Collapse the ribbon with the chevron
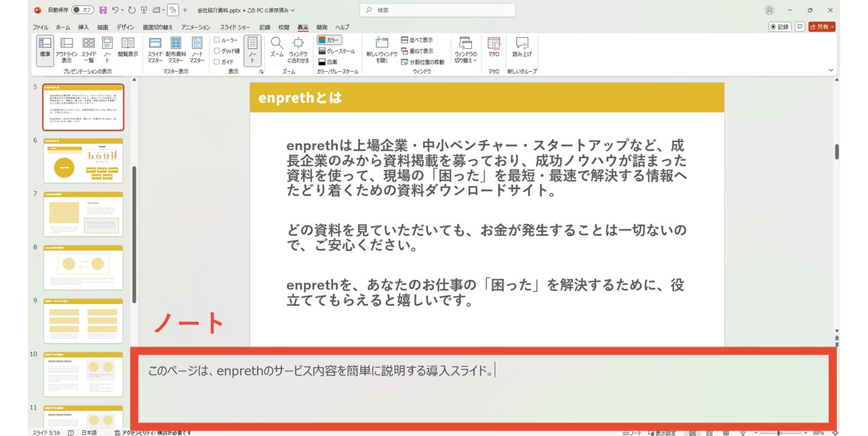This screenshot has height=436, width=868. tap(831, 71)
